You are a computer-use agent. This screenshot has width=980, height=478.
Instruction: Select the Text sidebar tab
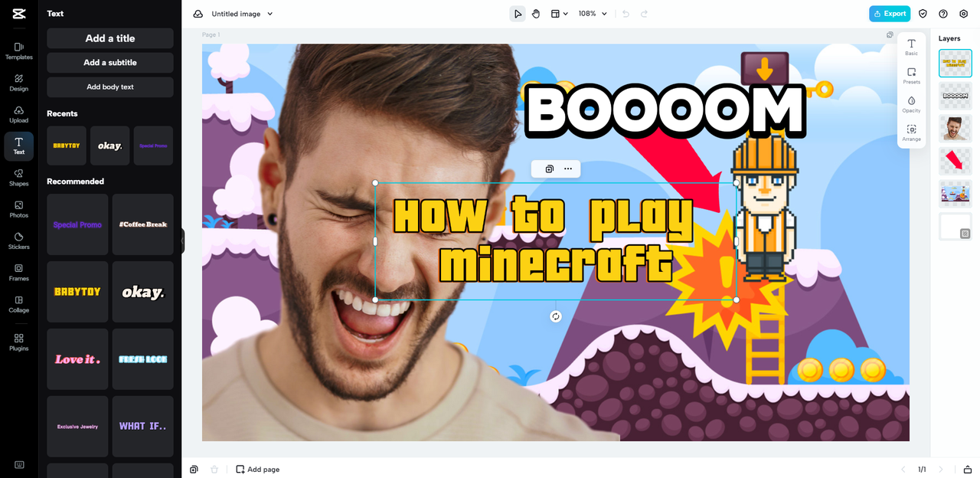pyautogui.click(x=18, y=146)
